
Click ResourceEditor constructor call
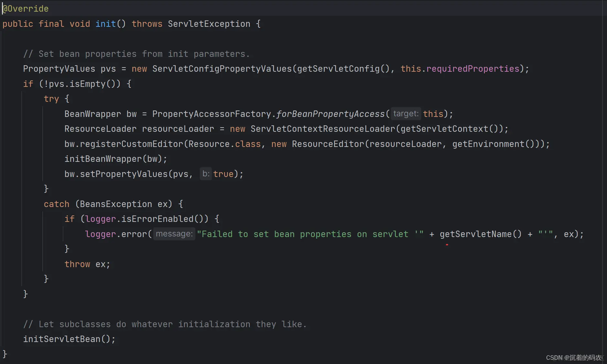328,144
